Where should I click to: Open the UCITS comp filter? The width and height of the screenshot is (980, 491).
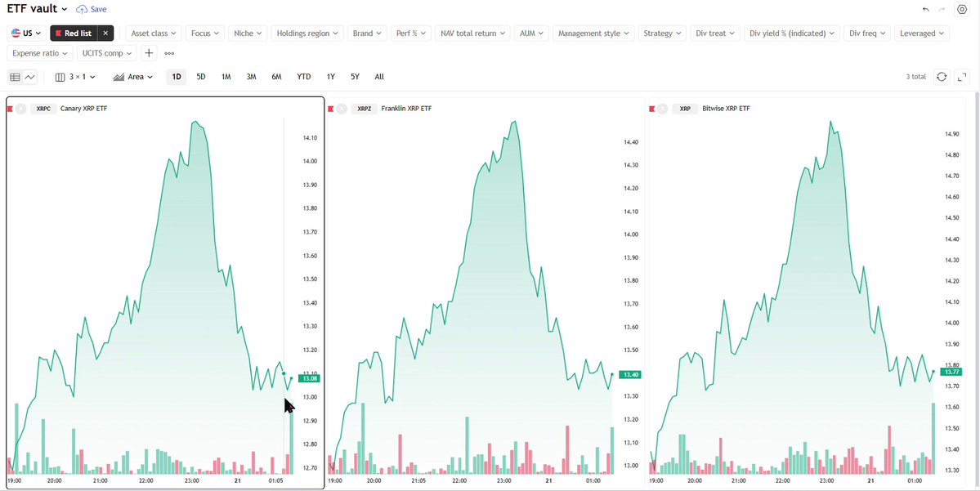pyautogui.click(x=105, y=53)
